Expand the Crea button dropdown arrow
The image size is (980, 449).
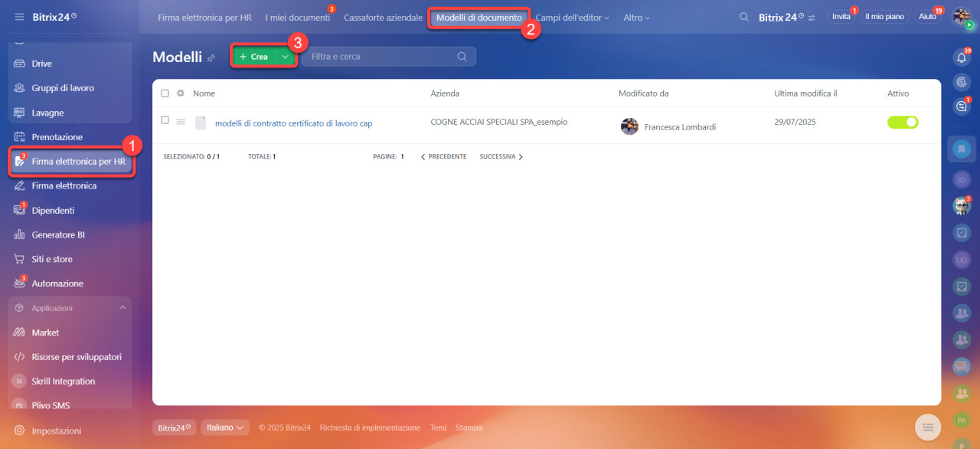pyautogui.click(x=286, y=57)
